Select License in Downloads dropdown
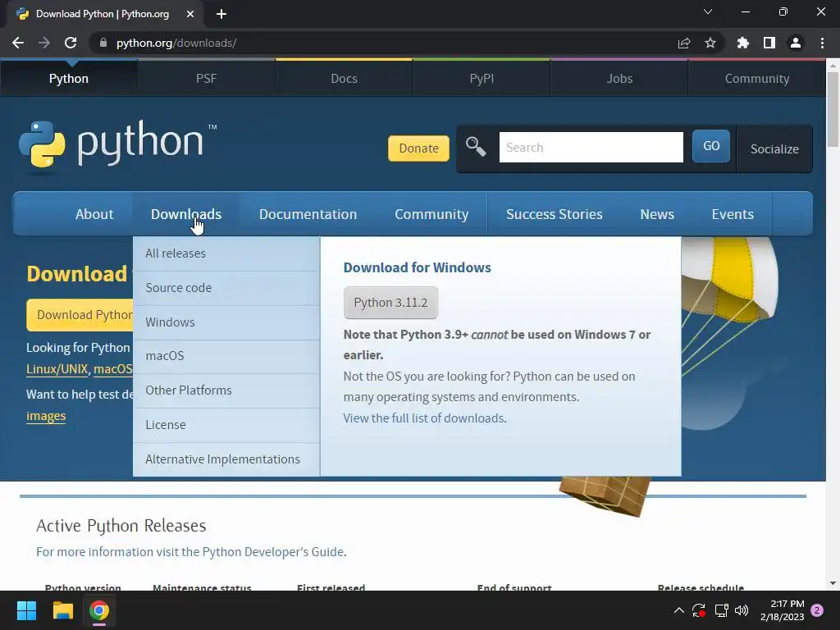 pos(226,425)
